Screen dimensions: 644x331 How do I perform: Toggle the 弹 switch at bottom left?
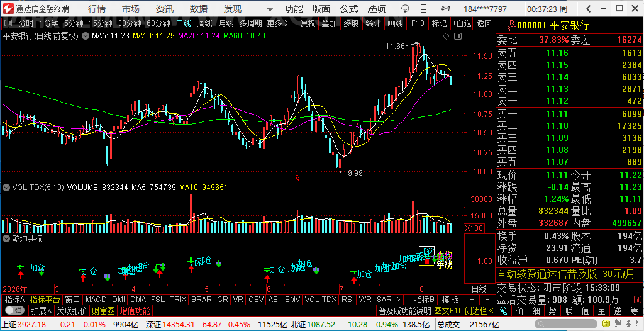(x=15, y=310)
